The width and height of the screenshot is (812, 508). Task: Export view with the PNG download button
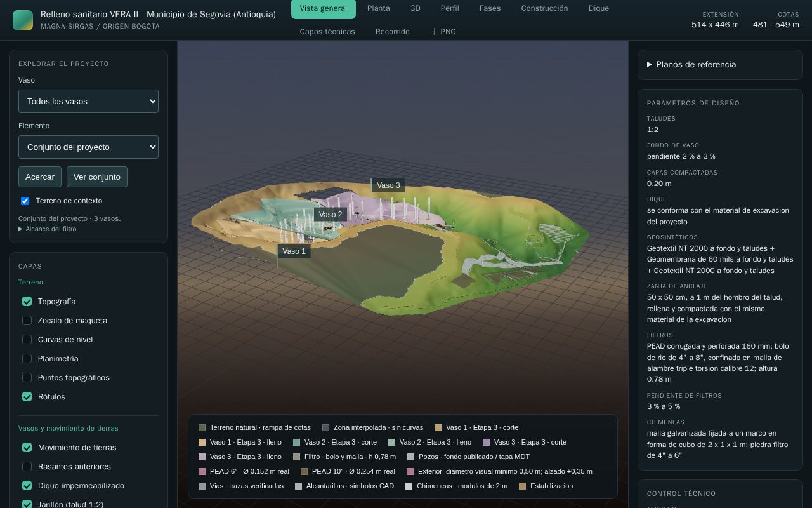coord(443,32)
